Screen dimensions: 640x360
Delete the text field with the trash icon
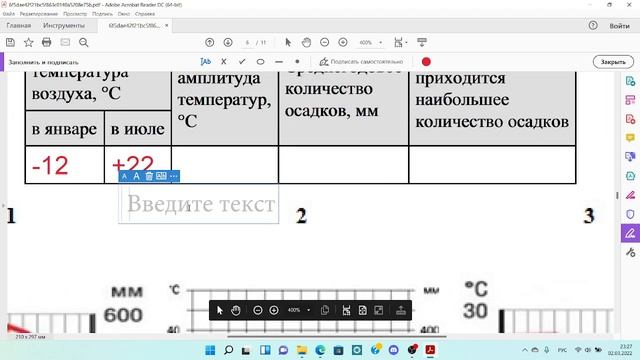(x=149, y=176)
